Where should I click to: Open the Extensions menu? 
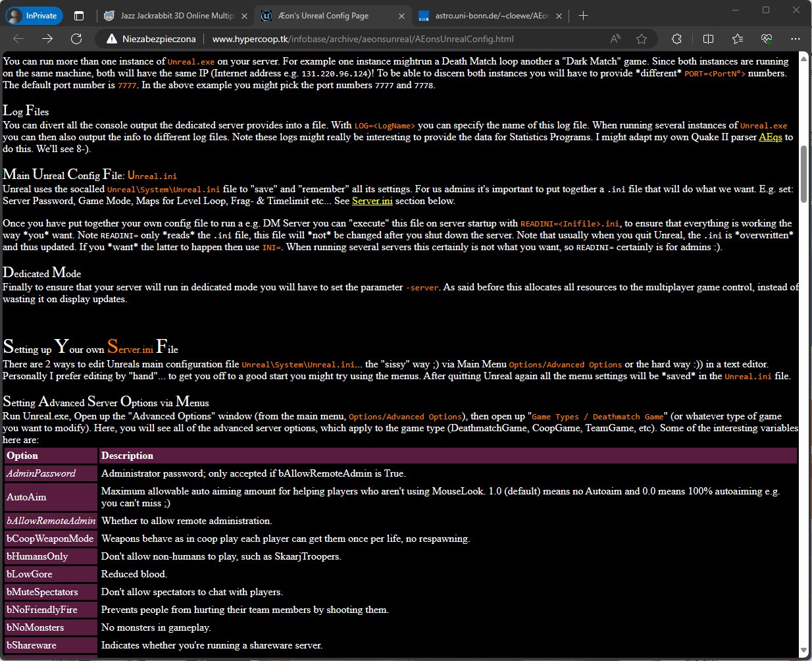tap(676, 39)
